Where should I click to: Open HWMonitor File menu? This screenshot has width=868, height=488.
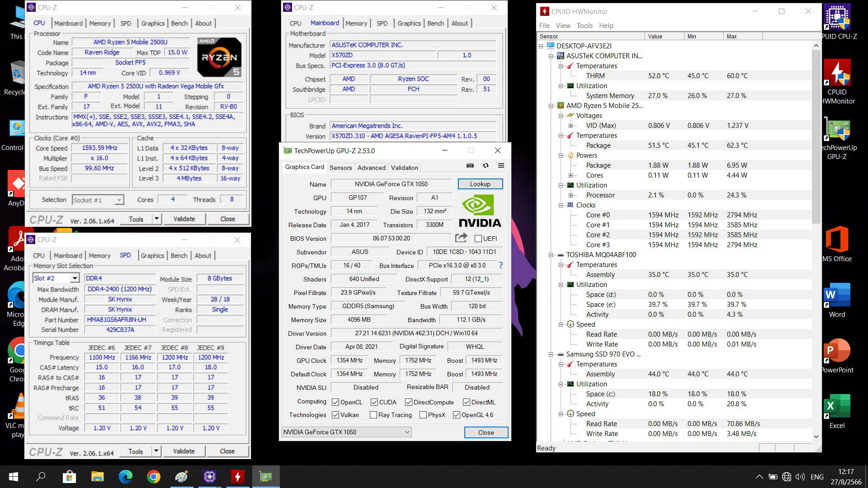544,26
